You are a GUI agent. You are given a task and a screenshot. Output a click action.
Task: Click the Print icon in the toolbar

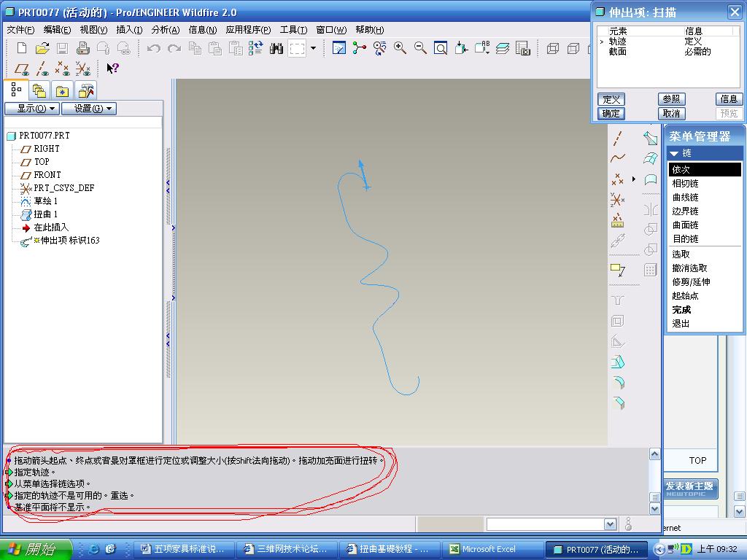(x=83, y=48)
